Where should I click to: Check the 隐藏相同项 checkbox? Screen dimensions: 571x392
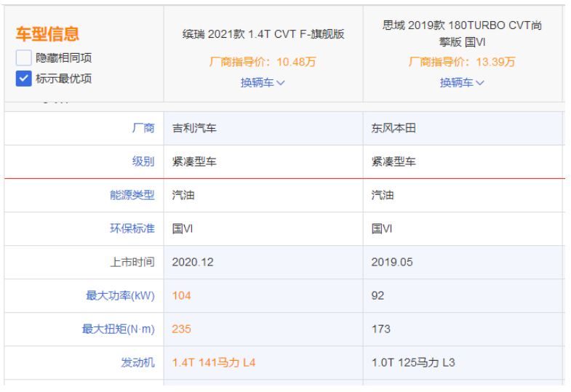click(24, 58)
